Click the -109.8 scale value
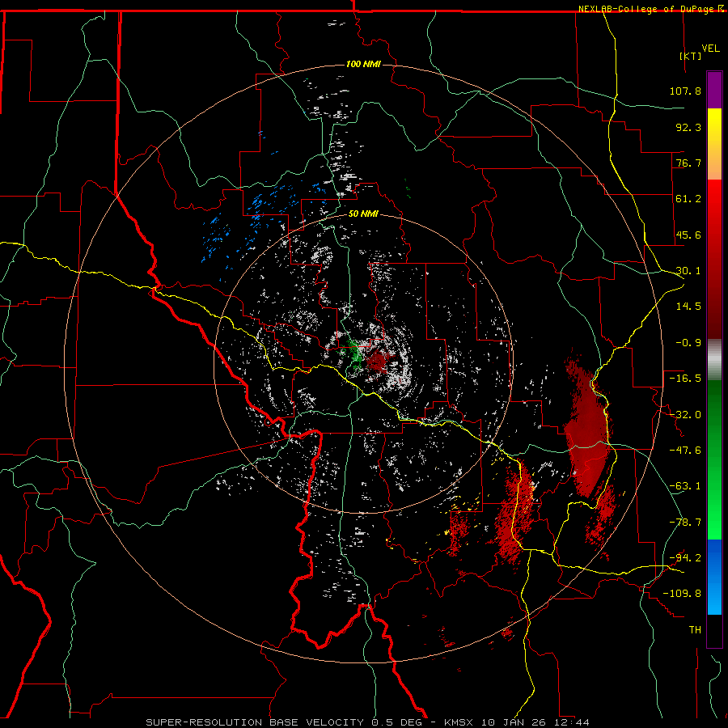Image resolution: width=728 pixels, height=728 pixels. 682,594
